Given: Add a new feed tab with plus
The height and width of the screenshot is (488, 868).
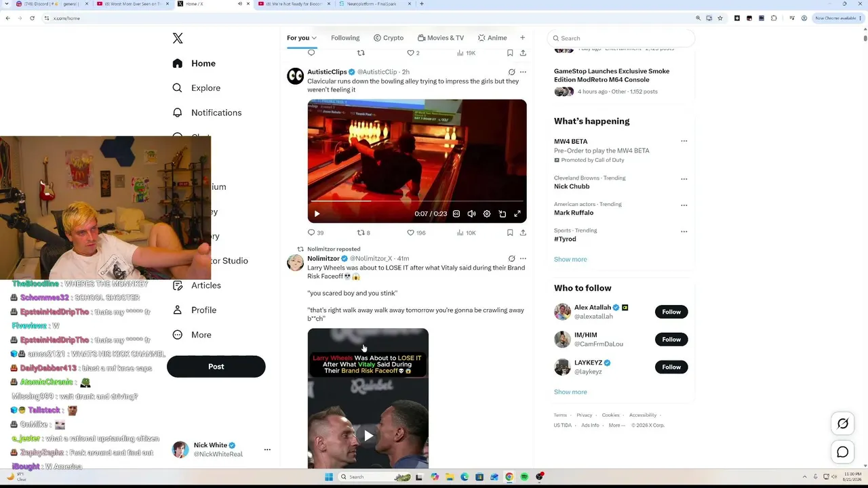Looking at the screenshot, I should click(522, 38).
